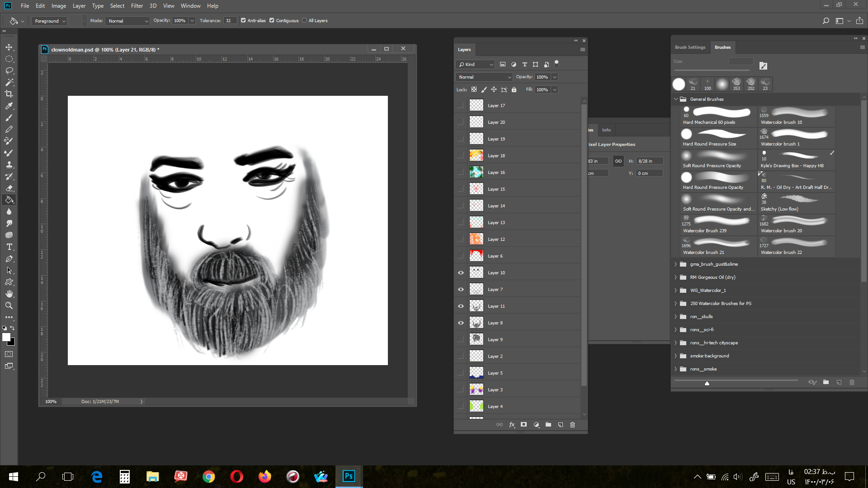Select the Eyedropper tool
The width and height of the screenshot is (868, 488).
click(x=9, y=106)
